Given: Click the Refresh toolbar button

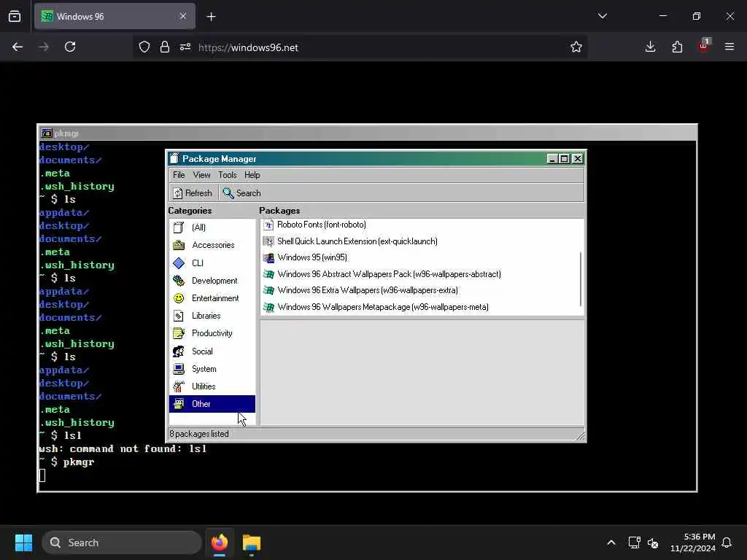Looking at the screenshot, I should tap(193, 193).
